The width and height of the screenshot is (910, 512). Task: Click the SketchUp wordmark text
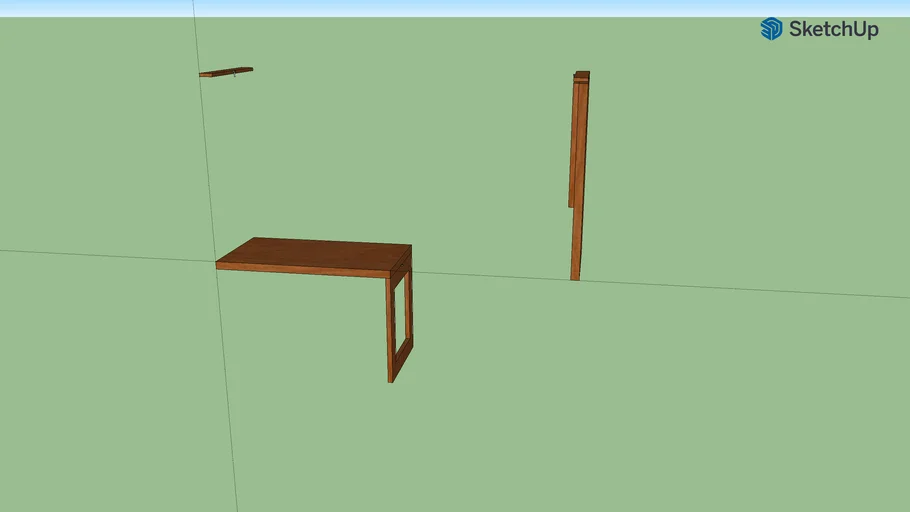tap(833, 29)
